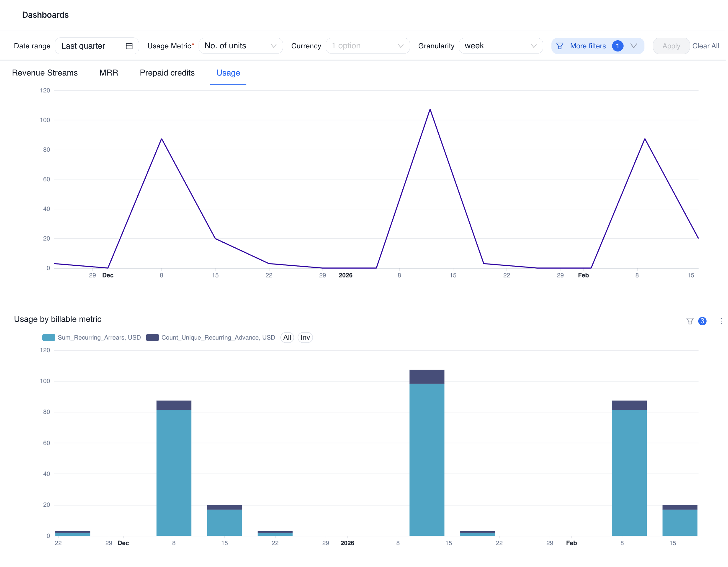Invert legend selection with Inv
The width and height of the screenshot is (728, 567).
coord(305,338)
